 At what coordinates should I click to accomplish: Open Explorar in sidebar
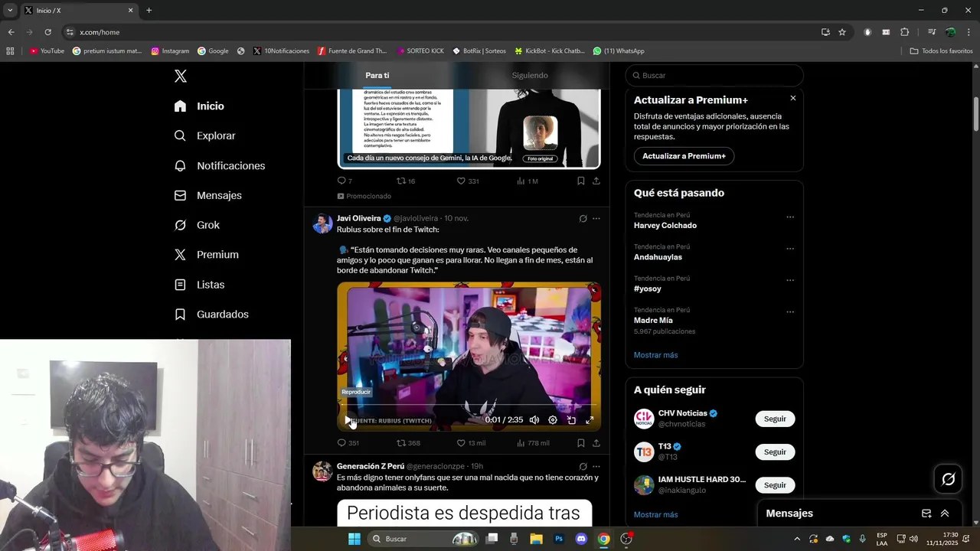point(204,135)
